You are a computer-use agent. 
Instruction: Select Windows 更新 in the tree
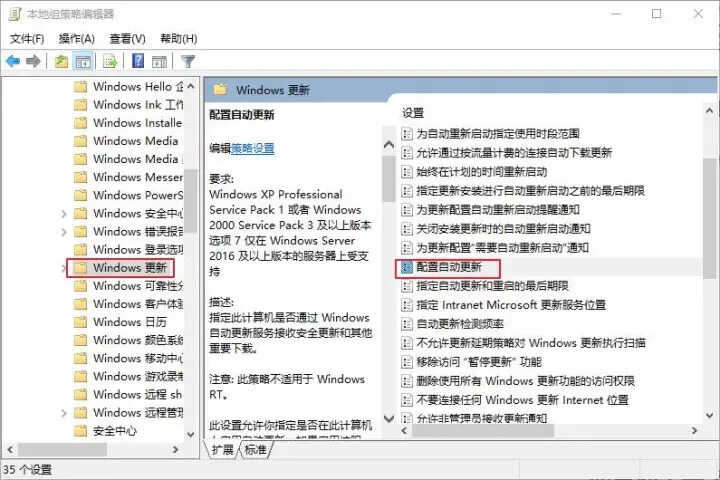[130, 268]
